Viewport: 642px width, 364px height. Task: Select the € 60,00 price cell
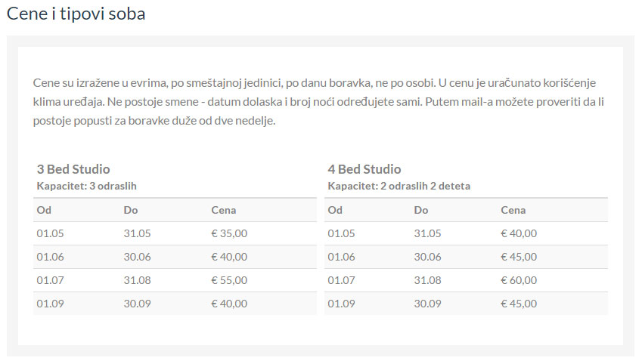coord(519,280)
